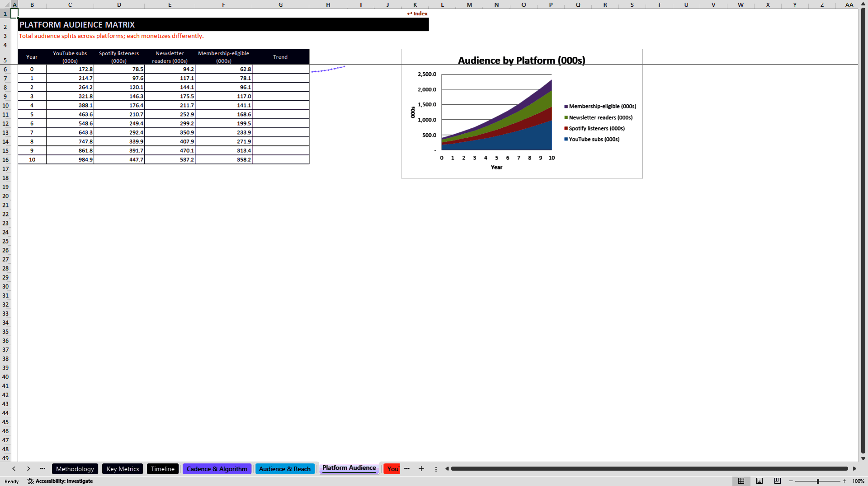
Task: Select the Audience & Reach tab
Action: (x=285, y=469)
